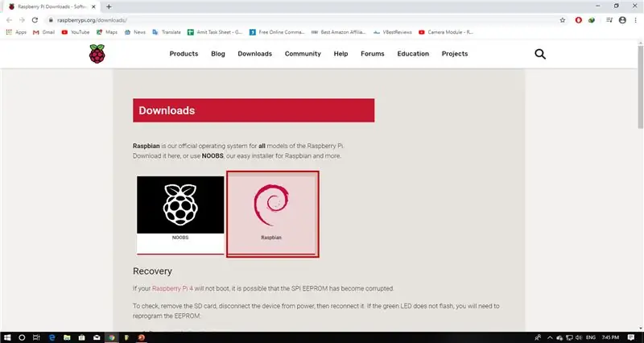This screenshot has width=644, height=343.
Task: Click the green extension icon in the toolbar
Action: tap(592, 20)
